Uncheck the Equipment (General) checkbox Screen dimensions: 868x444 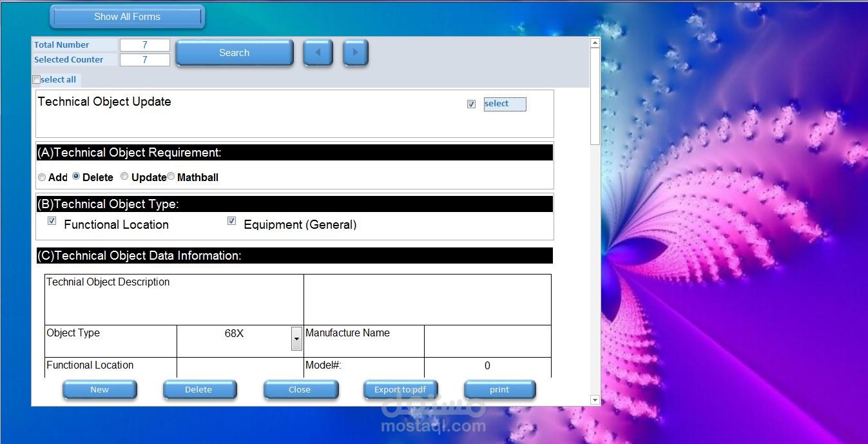pos(231,221)
